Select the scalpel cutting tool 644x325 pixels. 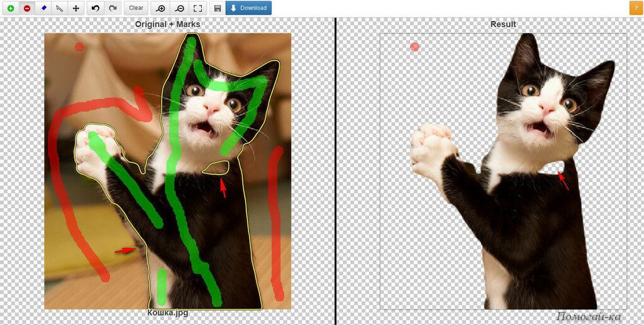pyautogui.click(x=60, y=8)
